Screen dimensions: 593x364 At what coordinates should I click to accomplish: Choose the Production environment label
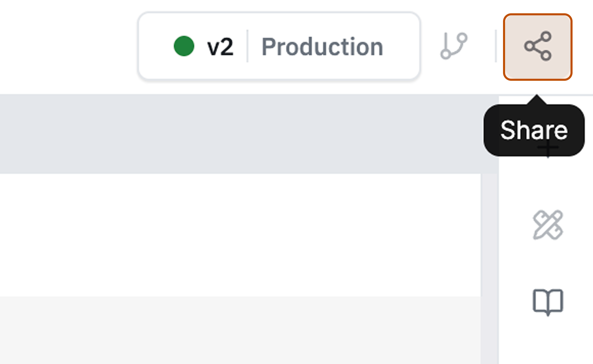click(x=322, y=47)
